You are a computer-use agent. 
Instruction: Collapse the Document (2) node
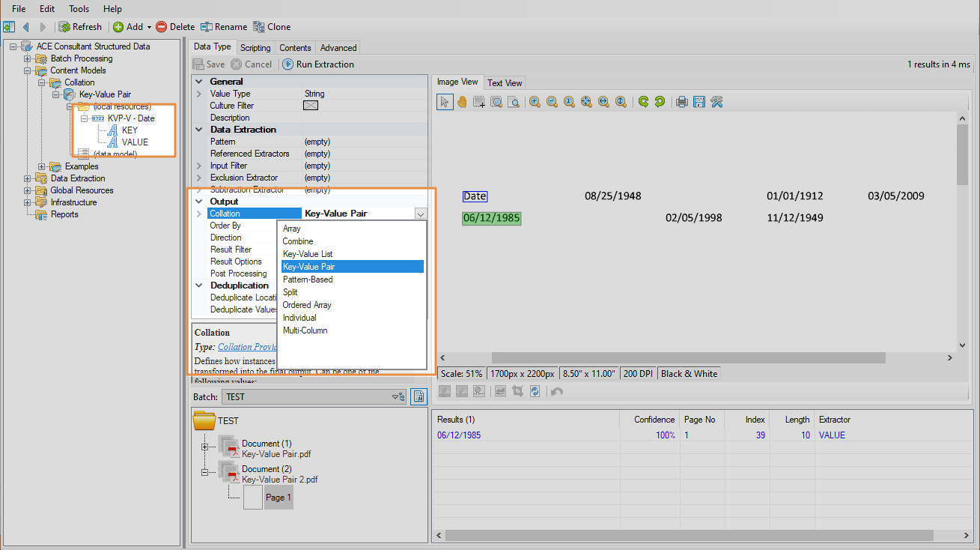coord(204,473)
